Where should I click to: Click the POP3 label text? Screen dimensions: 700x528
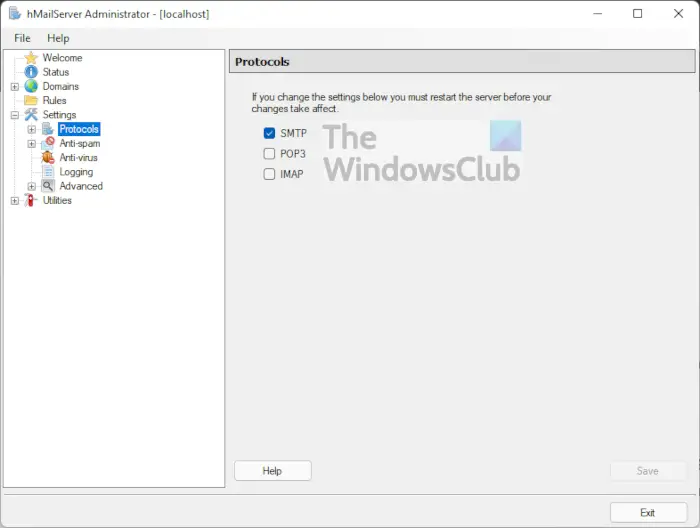(x=293, y=154)
